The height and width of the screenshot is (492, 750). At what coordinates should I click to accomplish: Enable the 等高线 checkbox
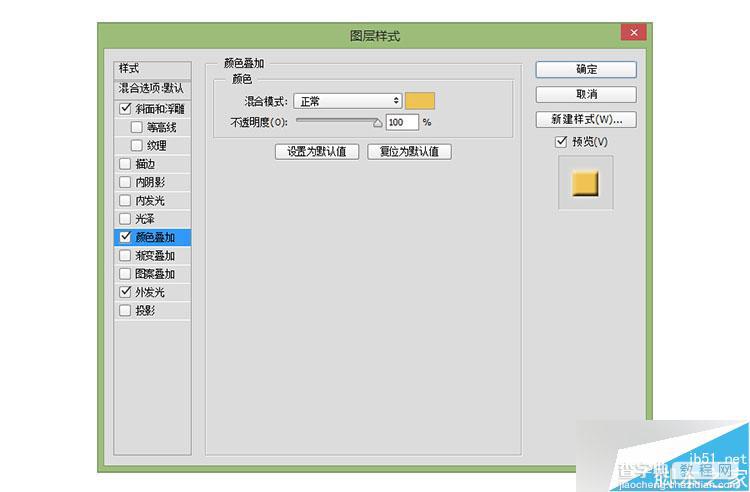point(137,127)
